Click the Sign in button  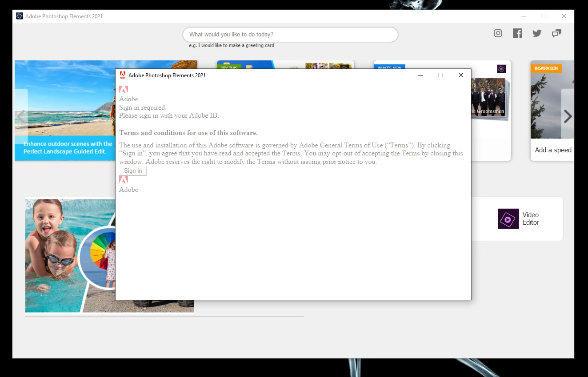(x=133, y=171)
